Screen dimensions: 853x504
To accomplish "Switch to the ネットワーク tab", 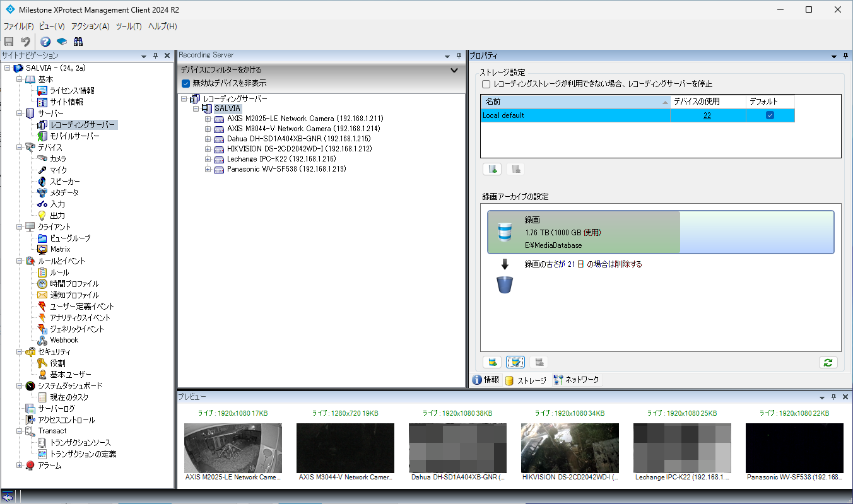I will click(576, 380).
